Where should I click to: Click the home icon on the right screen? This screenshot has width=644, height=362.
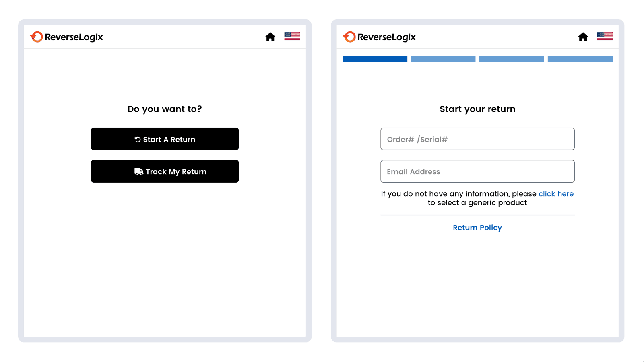tap(583, 37)
